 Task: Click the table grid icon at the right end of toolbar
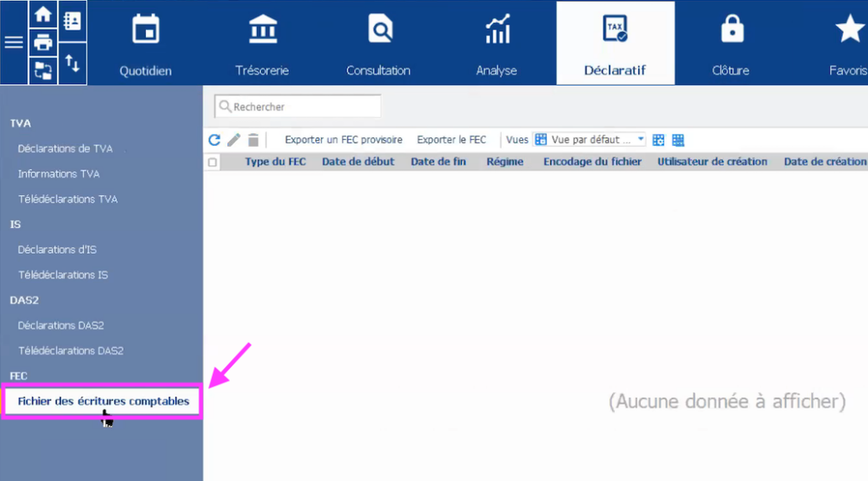[x=677, y=140]
